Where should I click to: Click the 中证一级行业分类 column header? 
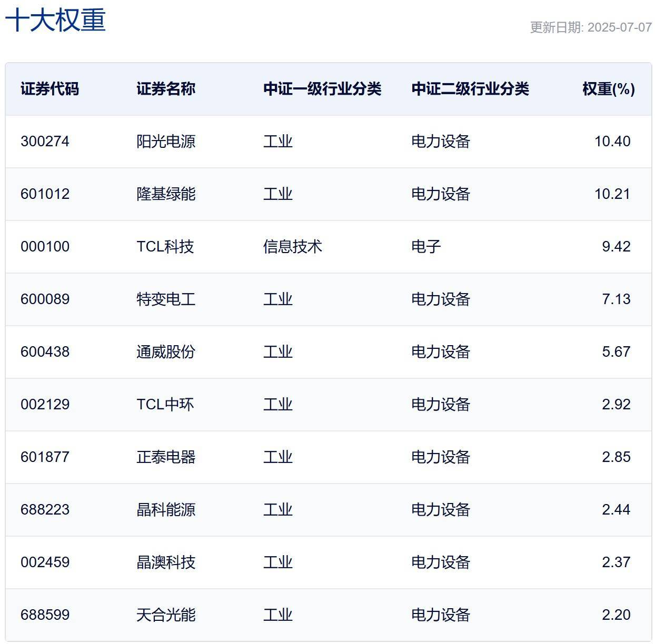[x=322, y=89]
